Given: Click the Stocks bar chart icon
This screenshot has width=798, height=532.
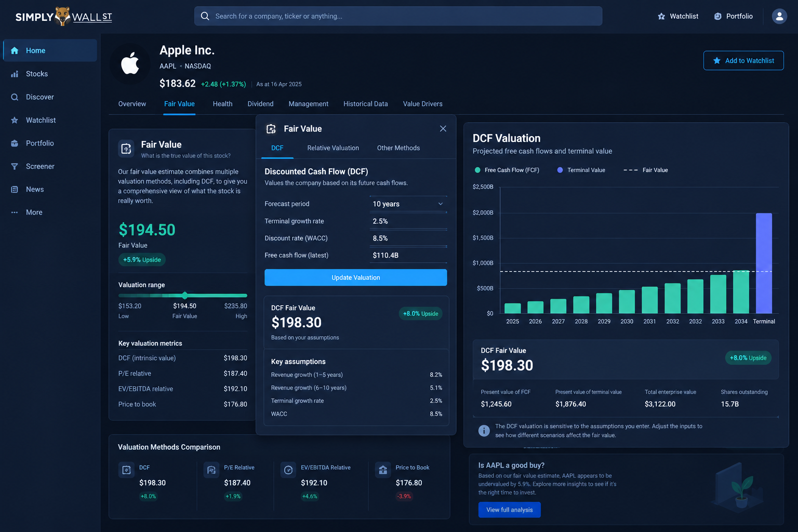Looking at the screenshot, I should click(x=15, y=74).
